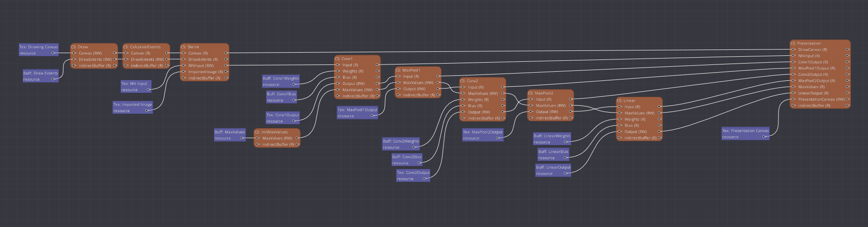Viewport: 868px width, 227px height.
Task: Select the CS: Presentation node title
Action: coord(806,43)
